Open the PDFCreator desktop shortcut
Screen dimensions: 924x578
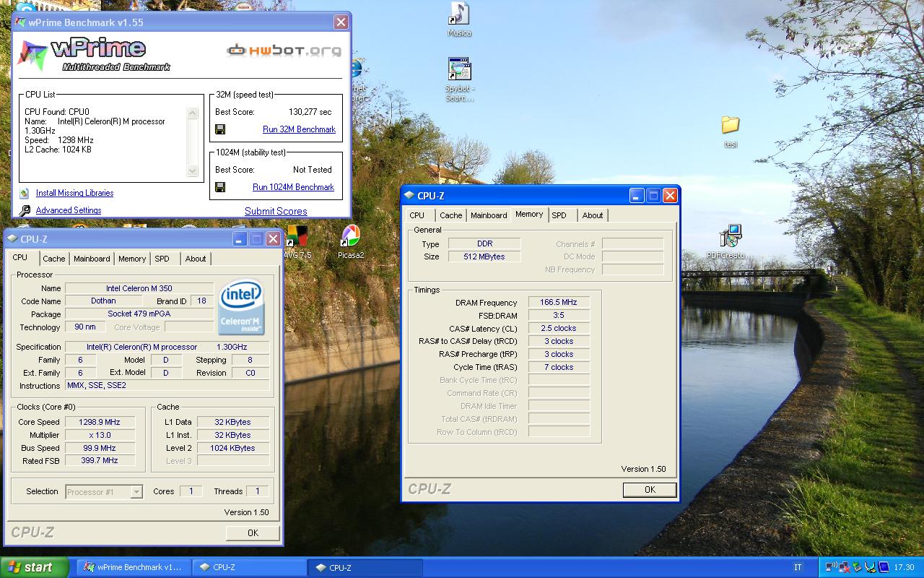(730, 242)
